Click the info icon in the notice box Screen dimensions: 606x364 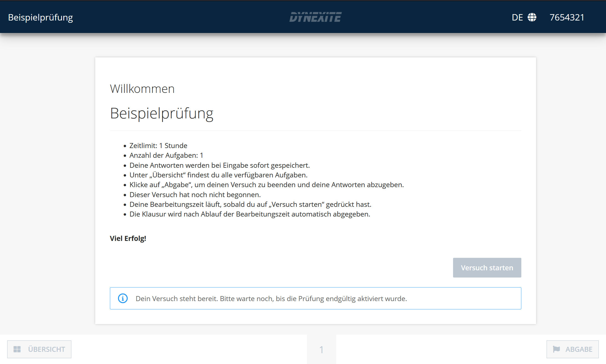tap(123, 298)
